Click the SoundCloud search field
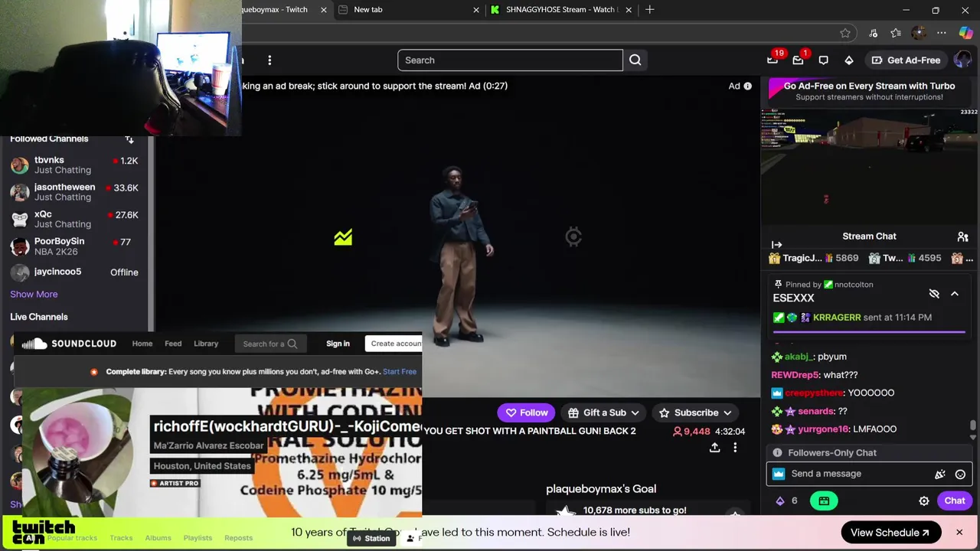Screen dimensions: 980x551 click(269, 344)
